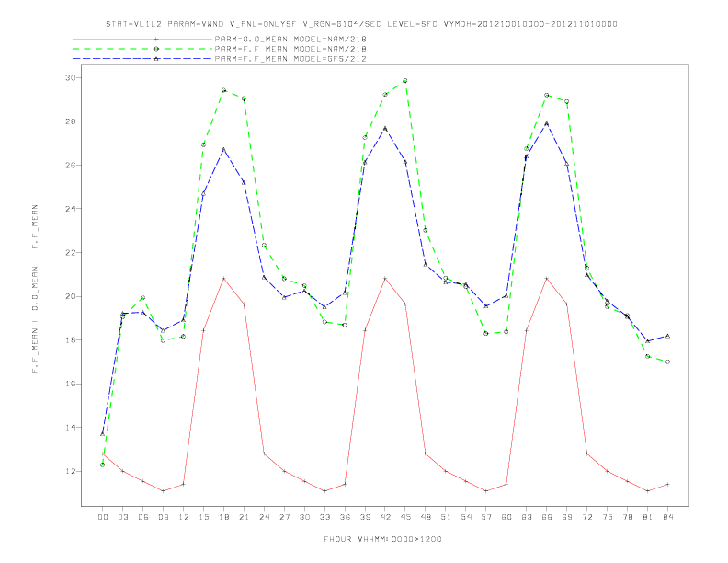Screen dimensions: 728x563
Task: Click x-axis forecast hour label 06
Action: point(143,517)
